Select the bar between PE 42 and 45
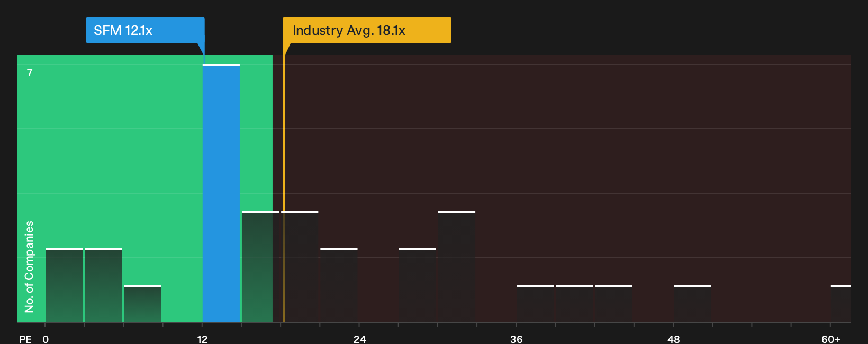 pos(614,303)
